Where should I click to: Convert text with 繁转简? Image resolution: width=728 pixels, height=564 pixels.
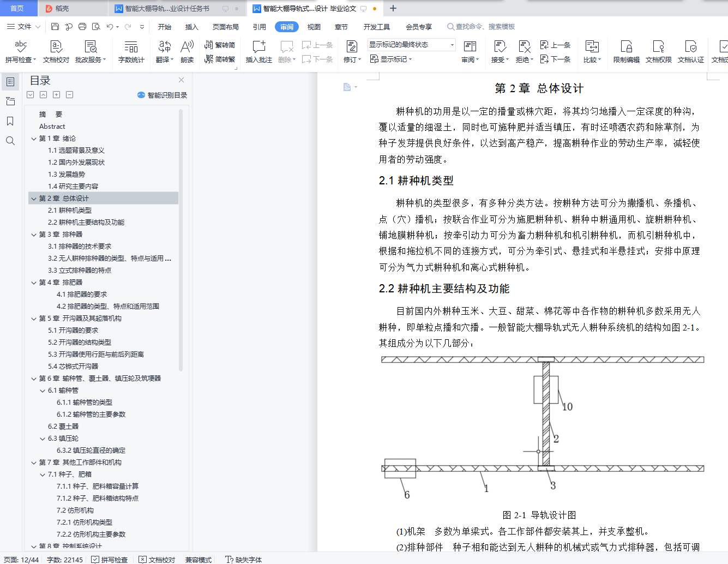click(220, 45)
